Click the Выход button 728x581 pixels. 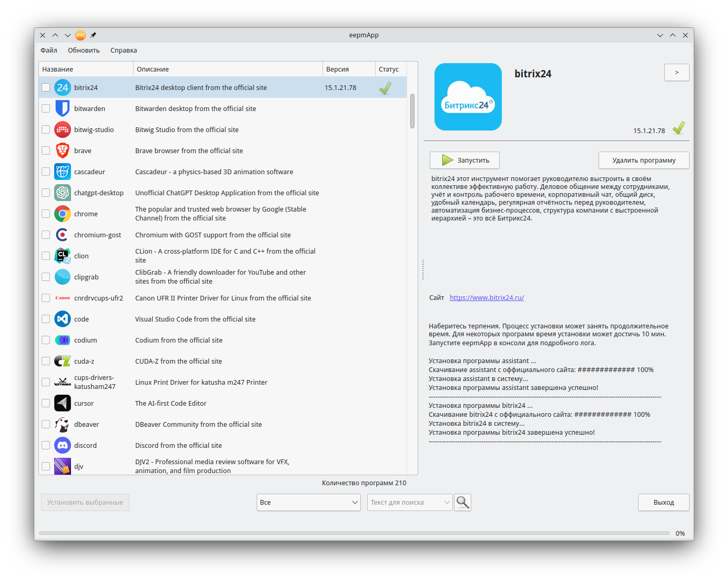point(664,502)
